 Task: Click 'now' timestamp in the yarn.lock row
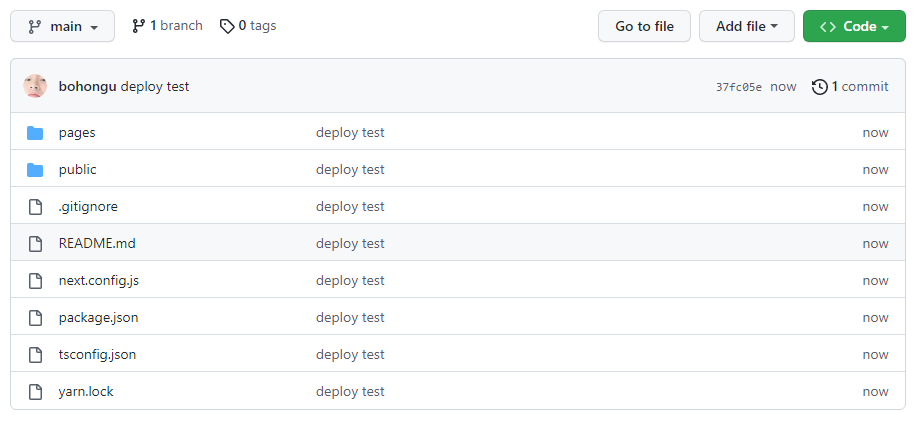[875, 392]
